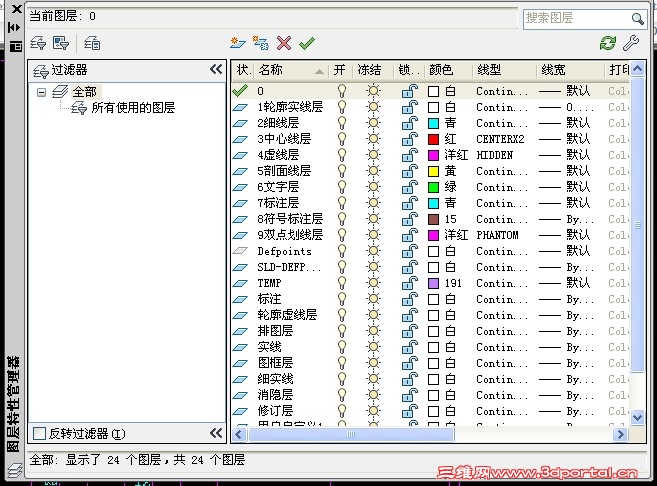Select the SLD-DEFP layer name
The height and width of the screenshot is (486, 657).
289,267
